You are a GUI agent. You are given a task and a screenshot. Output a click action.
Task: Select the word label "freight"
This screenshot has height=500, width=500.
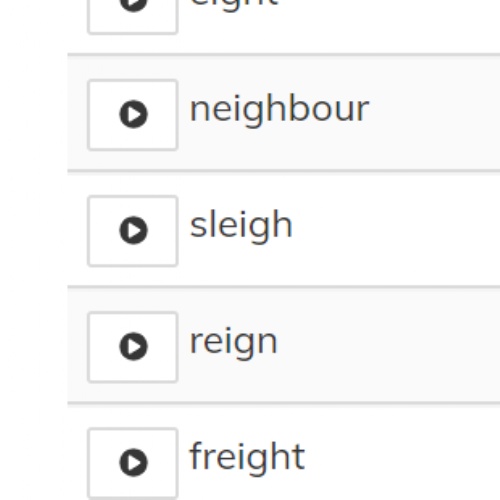(x=247, y=456)
